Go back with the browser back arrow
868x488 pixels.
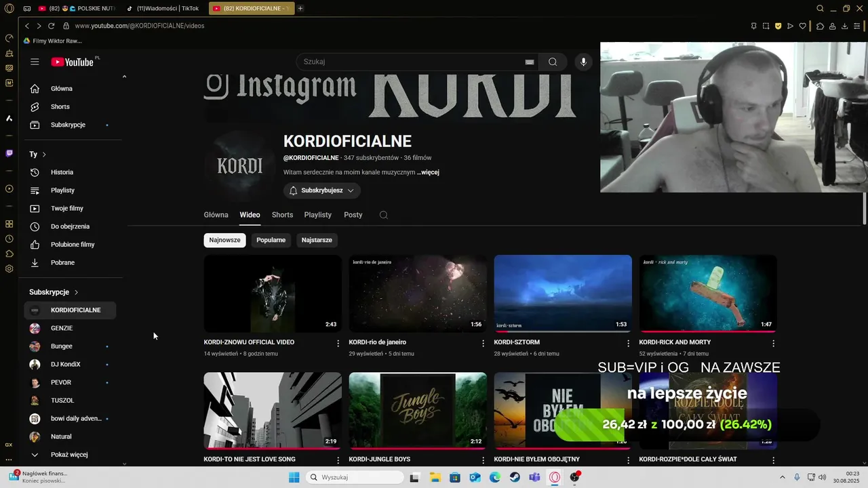[27, 26]
